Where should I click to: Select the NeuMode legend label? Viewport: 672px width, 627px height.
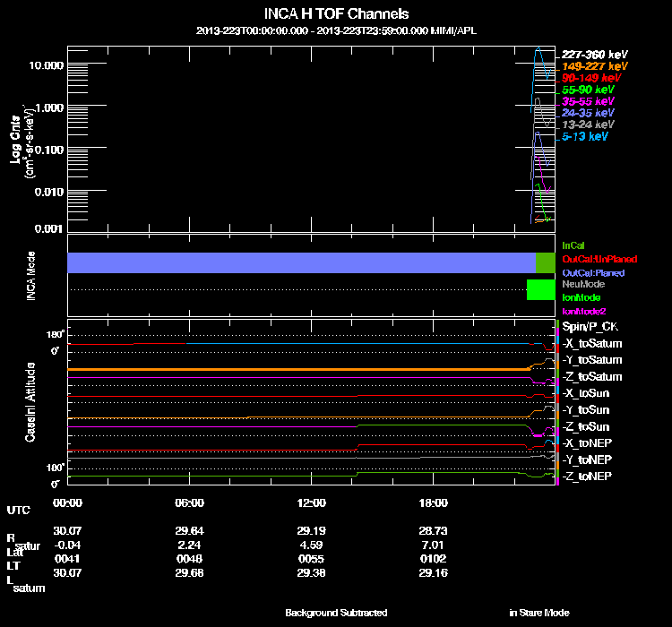(x=581, y=284)
